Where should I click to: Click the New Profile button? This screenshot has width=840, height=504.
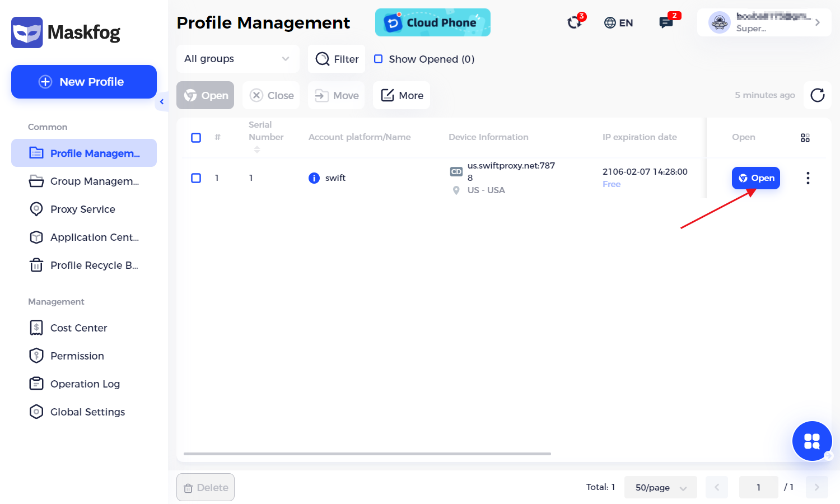click(x=84, y=82)
